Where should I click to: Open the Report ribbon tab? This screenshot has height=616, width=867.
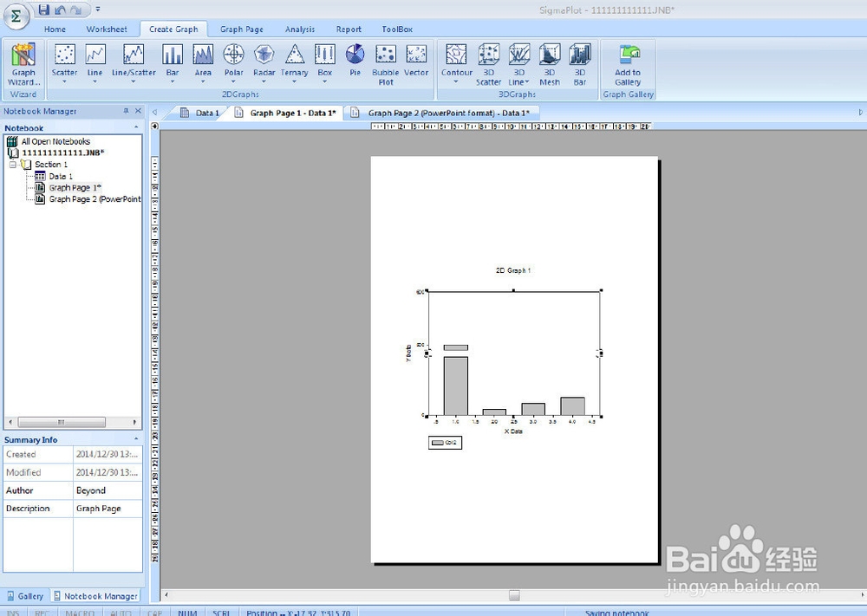[349, 29]
